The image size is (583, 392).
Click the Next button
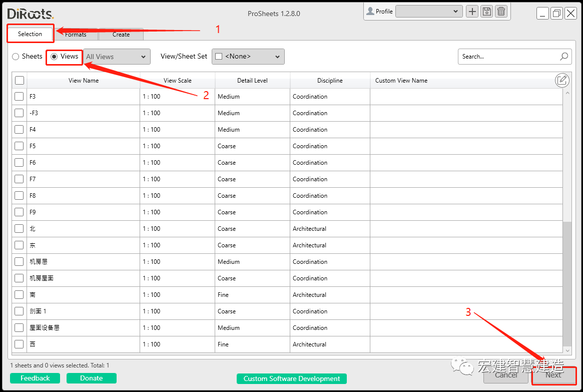click(553, 375)
